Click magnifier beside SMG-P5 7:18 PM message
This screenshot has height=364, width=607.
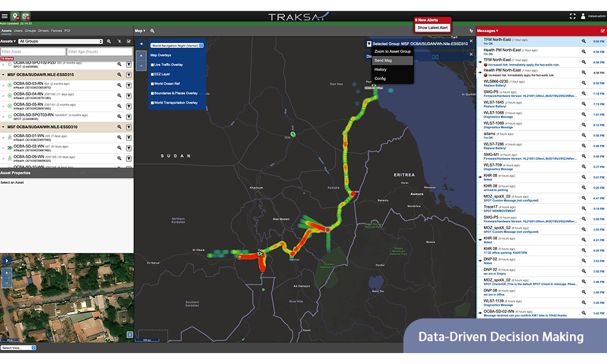(x=583, y=93)
